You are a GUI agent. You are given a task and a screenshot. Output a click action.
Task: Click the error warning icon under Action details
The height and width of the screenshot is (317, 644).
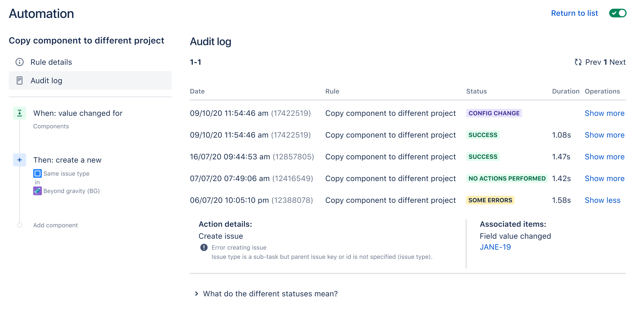[x=204, y=247]
